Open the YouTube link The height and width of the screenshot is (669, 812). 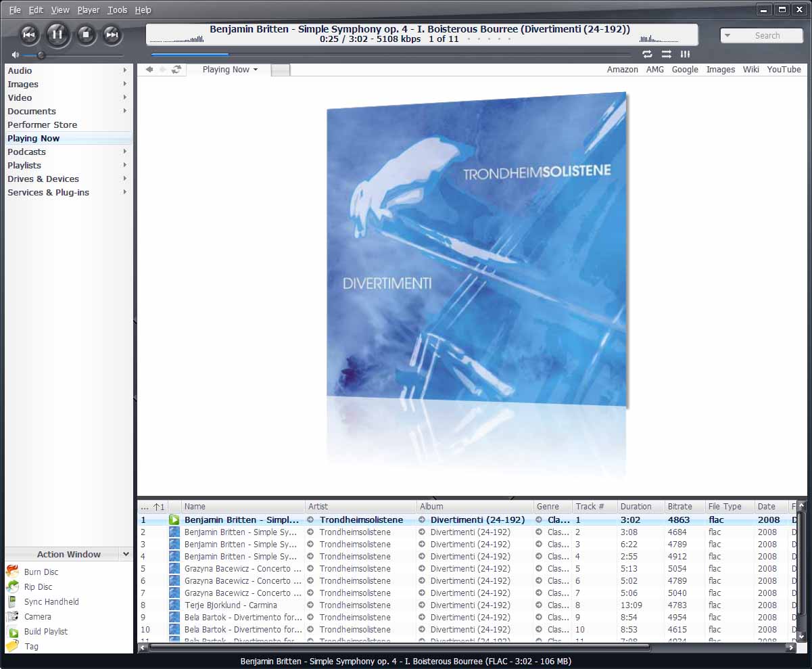(x=784, y=70)
